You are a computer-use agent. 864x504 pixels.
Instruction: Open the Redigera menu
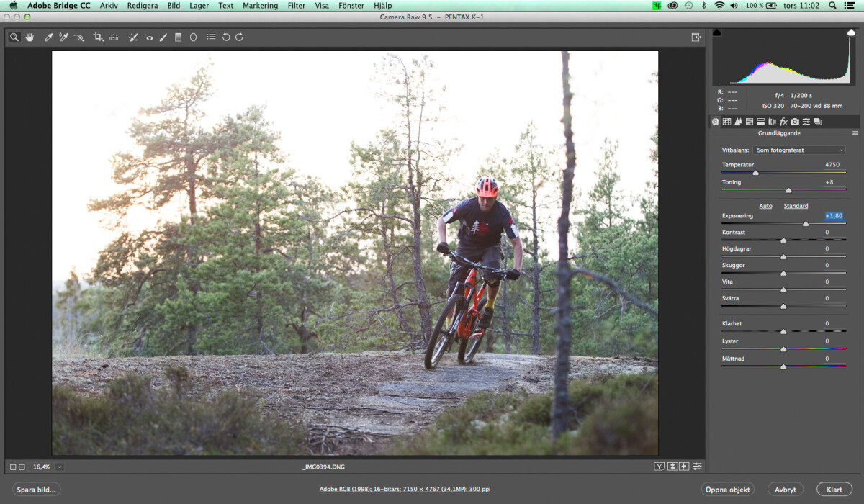coord(142,5)
